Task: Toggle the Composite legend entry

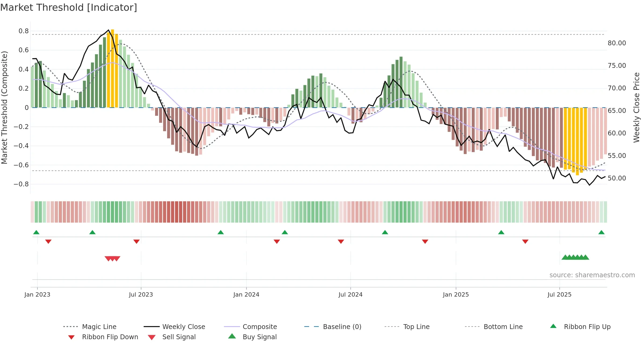Action: coord(250,327)
